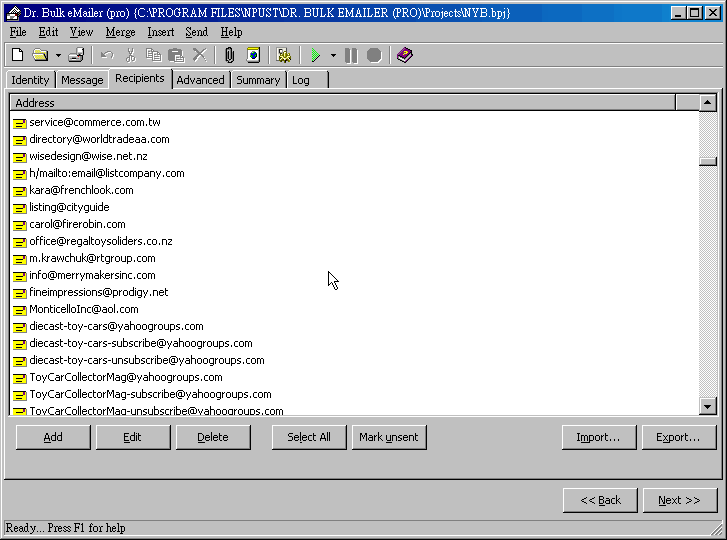This screenshot has height=540, width=727.
Task: Click the scrollbar up arrow
Action: 708,102
